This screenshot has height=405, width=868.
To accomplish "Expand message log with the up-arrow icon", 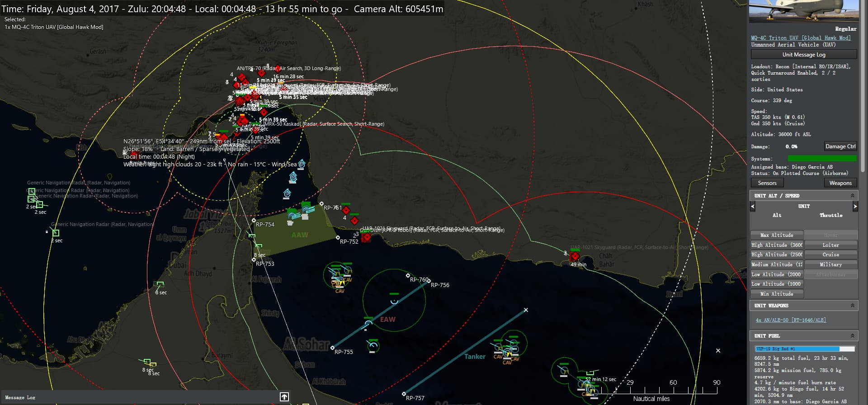I will coord(284,397).
